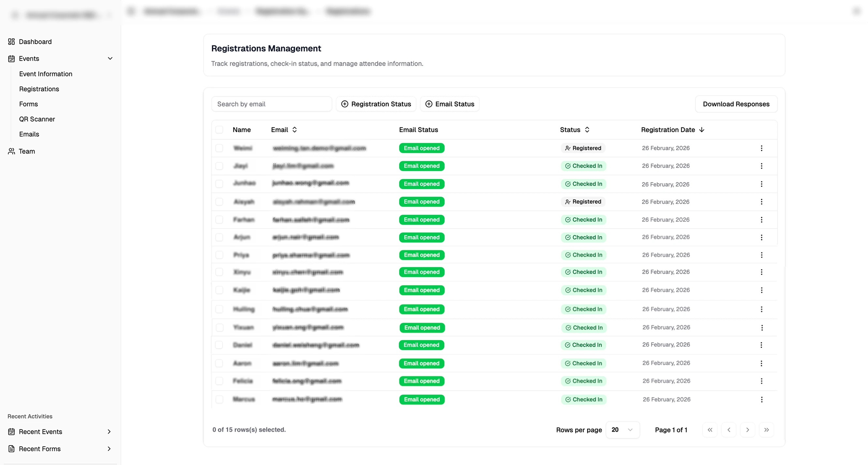This screenshot has height=465, width=868.
Task: Check the row checkbox for Aaron
Action: tap(219, 363)
